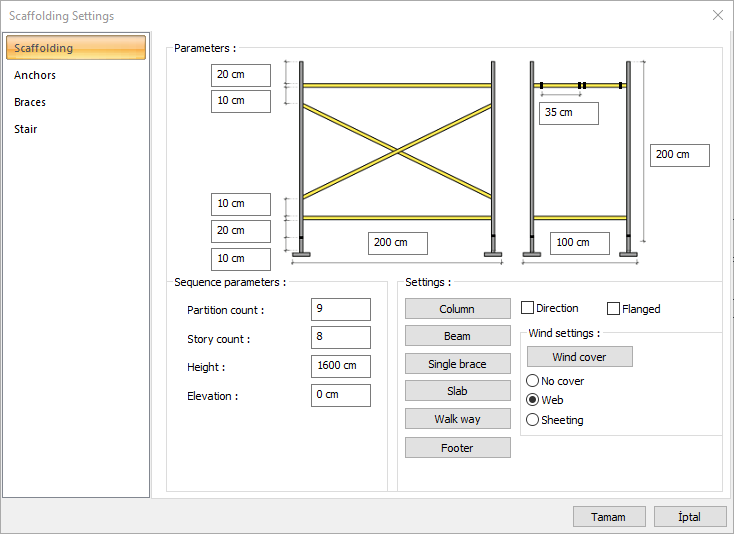The height and width of the screenshot is (534, 734).
Task: Cancel using the İptal button
Action: click(x=689, y=517)
